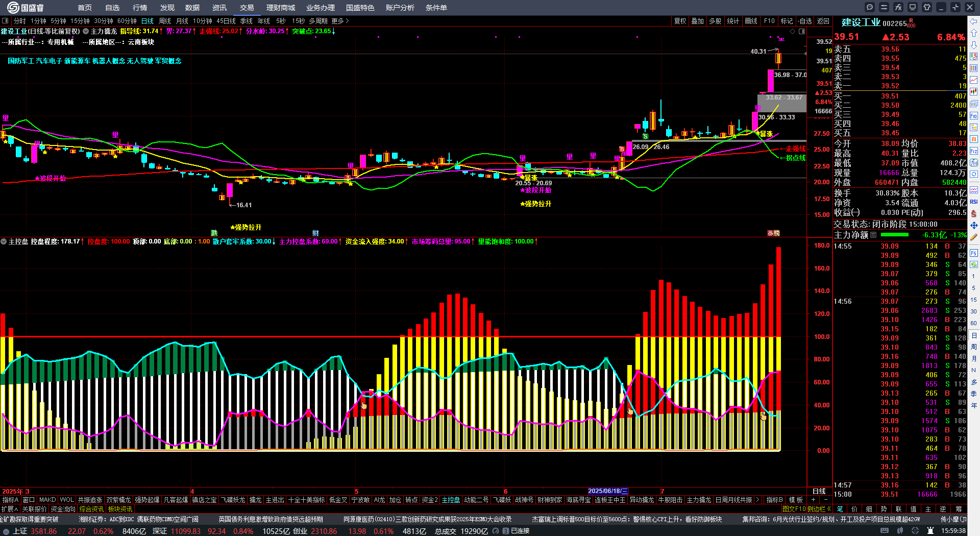980x536 pixels.
Task: Toggle 叠加 overlay option
Action: click(697, 21)
